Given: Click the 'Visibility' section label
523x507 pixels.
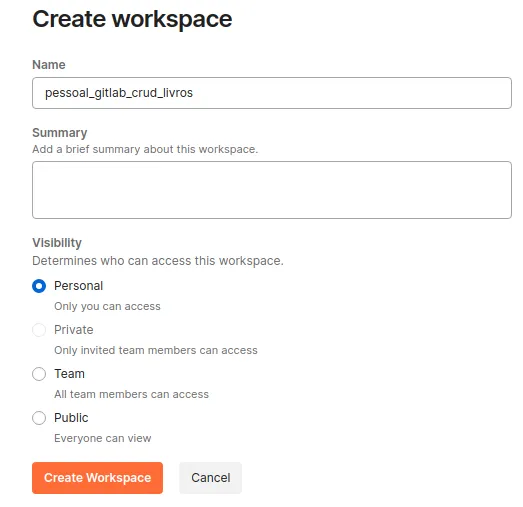Looking at the screenshot, I should 57,243.
